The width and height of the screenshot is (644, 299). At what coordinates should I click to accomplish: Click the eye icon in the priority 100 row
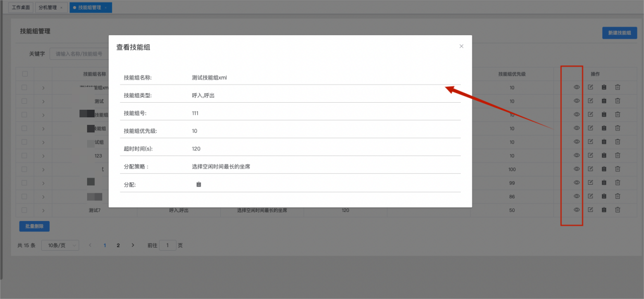(577, 169)
